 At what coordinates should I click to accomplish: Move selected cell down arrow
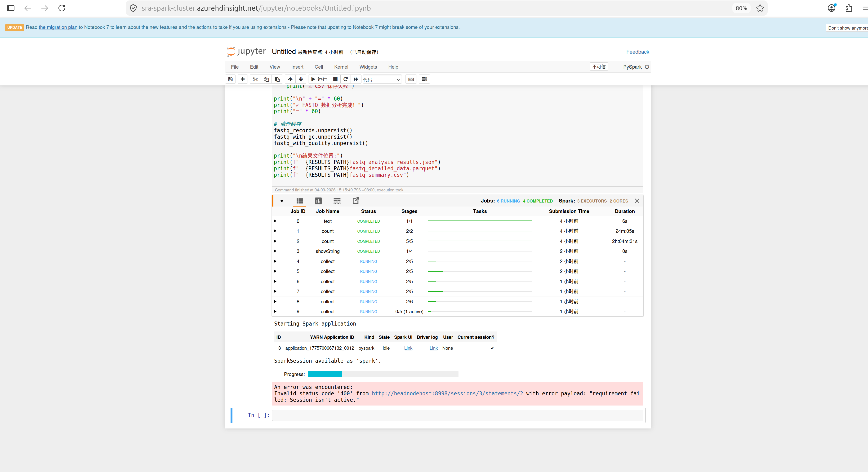pyautogui.click(x=301, y=79)
